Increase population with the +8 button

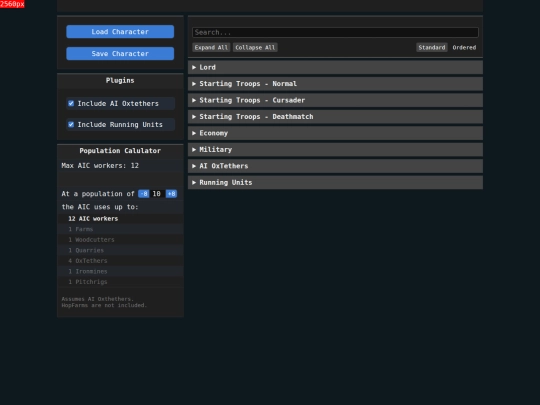coord(171,194)
